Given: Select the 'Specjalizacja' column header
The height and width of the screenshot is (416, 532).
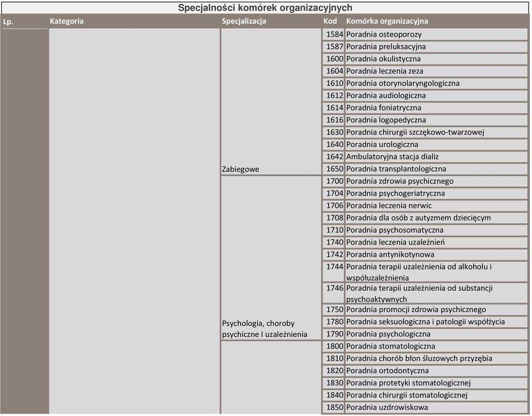Looking at the screenshot, I should tap(244, 21).
